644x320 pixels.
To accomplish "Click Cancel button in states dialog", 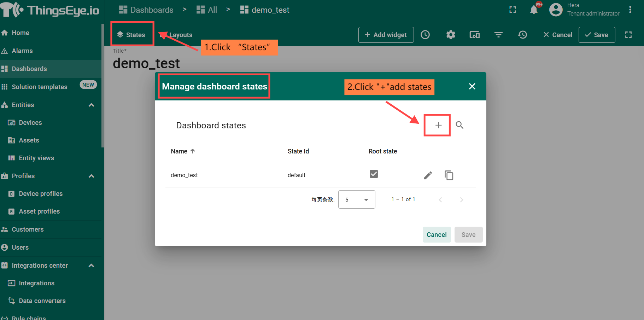I will [437, 235].
